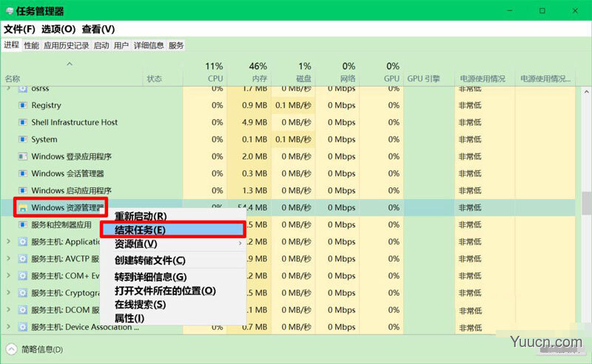The image size is (592, 364).
Task: Choose 在线搜索(S) menu item
Action: (140, 304)
